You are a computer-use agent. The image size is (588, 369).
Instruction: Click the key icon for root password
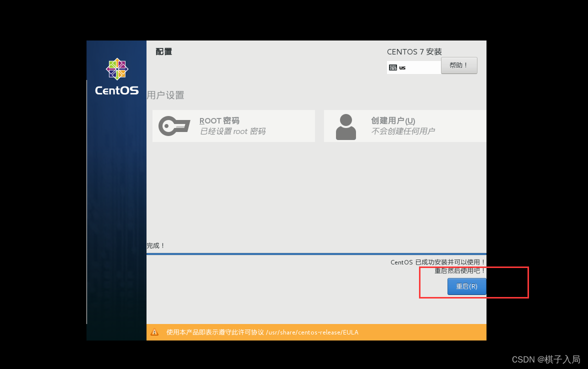click(174, 126)
